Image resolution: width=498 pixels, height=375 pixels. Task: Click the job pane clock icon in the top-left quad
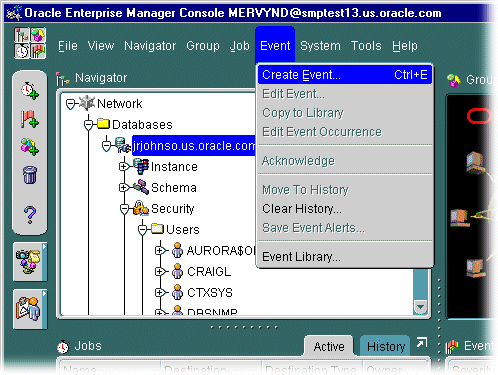click(22, 51)
